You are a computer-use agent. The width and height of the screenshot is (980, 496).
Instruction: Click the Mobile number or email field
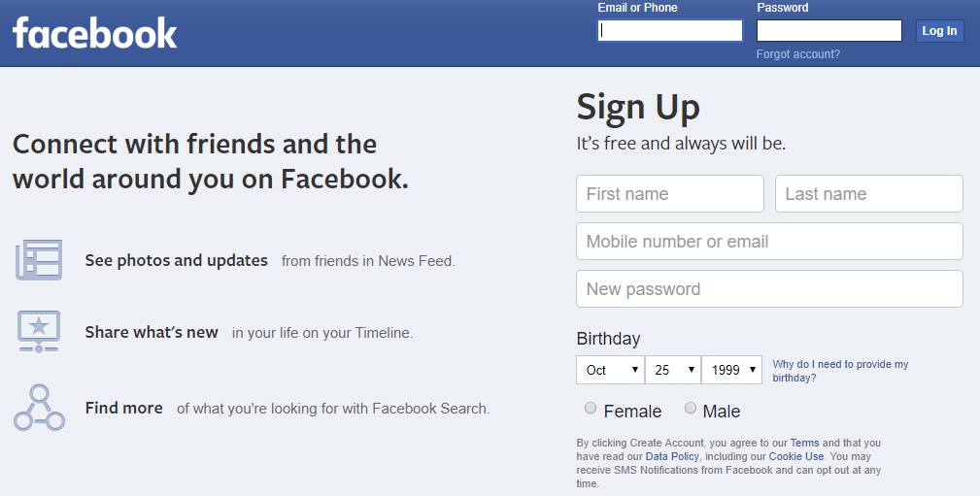point(769,241)
